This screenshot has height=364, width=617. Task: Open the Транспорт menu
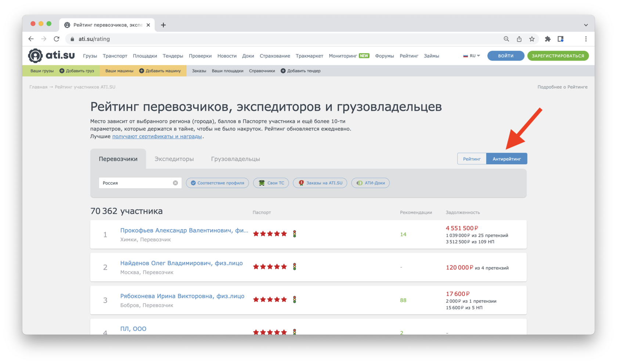[x=115, y=56]
